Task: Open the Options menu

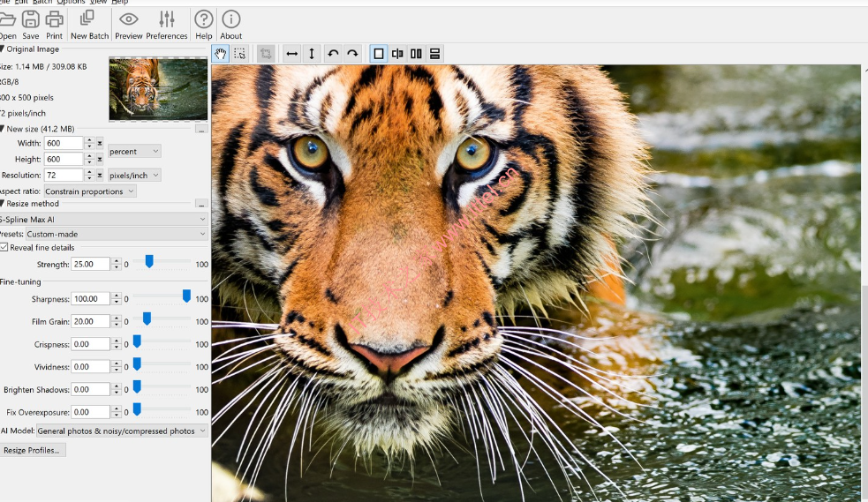Action: pos(71,3)
